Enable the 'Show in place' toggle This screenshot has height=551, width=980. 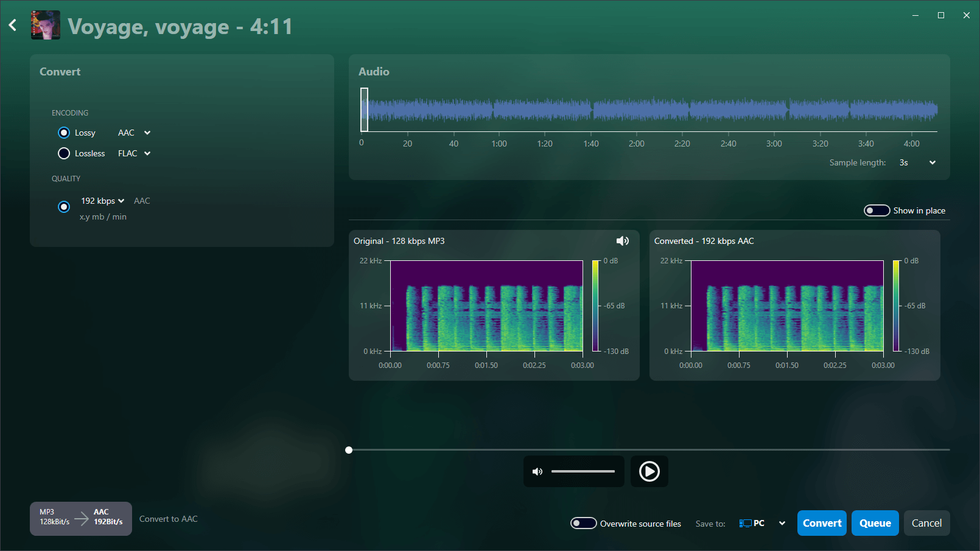coord(877,210)
